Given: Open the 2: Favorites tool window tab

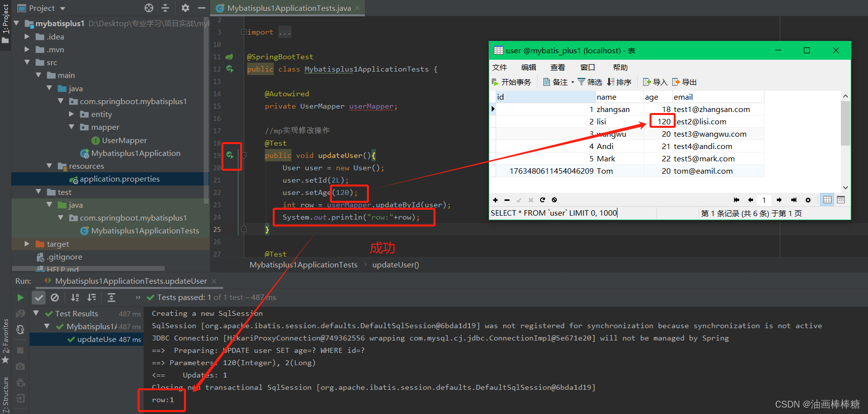Looking at the screenshot, I should pyautogui.click(x=5, y=336).
